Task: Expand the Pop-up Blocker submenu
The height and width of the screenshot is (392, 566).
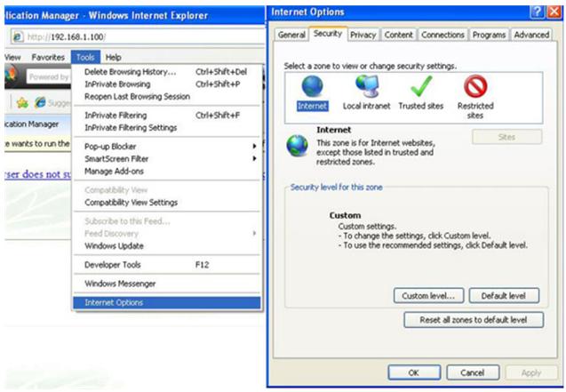Action: tap(166, 146)
